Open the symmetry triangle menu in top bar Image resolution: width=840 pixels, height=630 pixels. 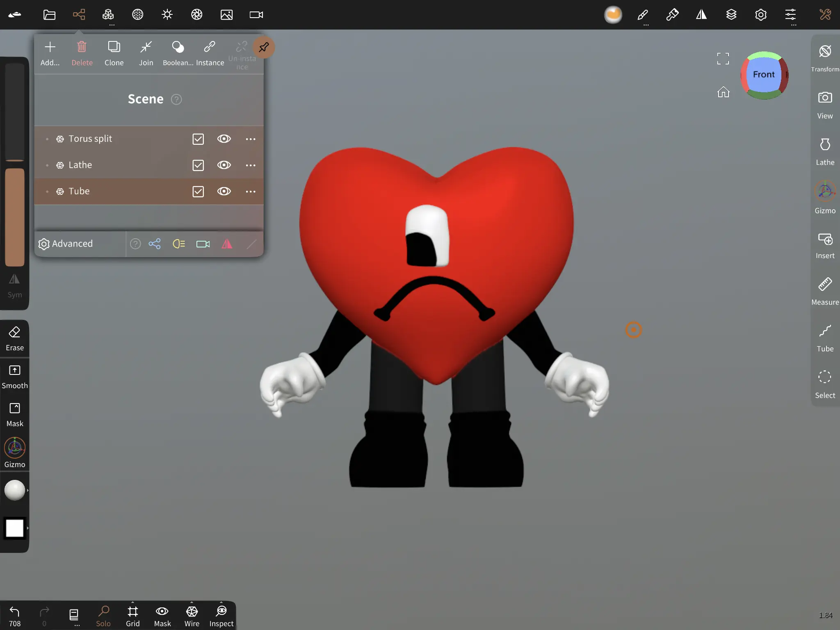pyautogui.click(x=702, y=15)
